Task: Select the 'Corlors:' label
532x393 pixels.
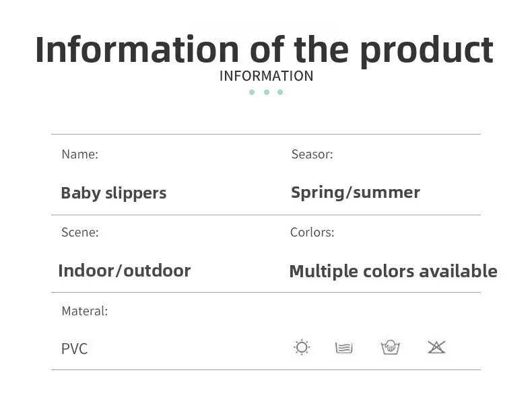Action: point(312,232)
